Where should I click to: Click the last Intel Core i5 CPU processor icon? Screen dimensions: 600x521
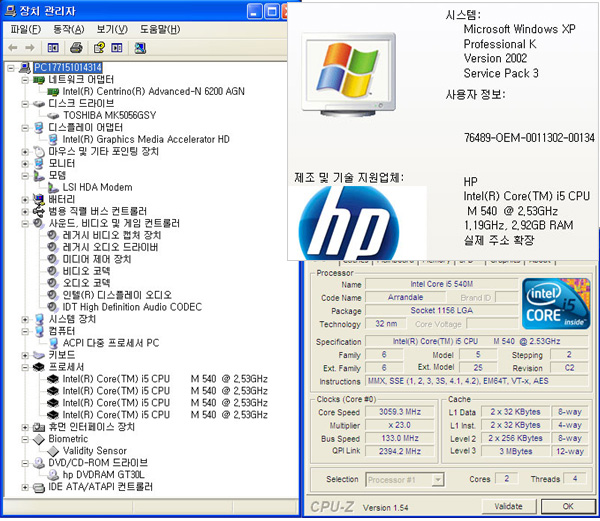pyautogui.click(x=53, y=415)
